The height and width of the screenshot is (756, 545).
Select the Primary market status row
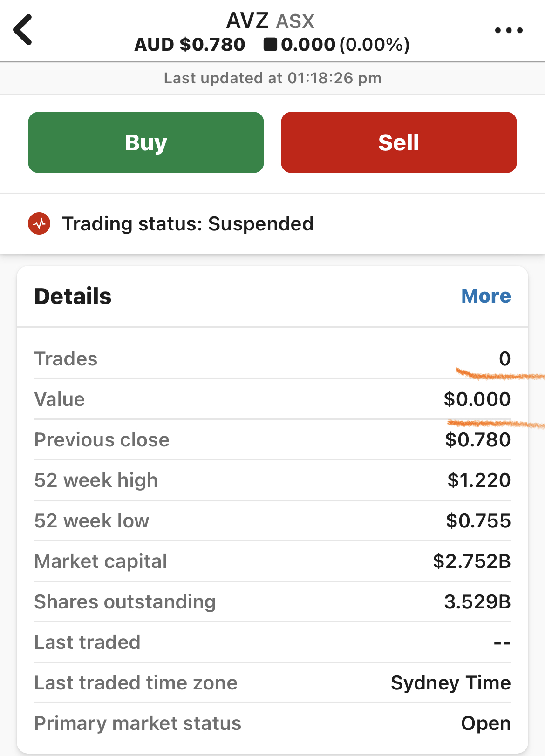[272, 723]
